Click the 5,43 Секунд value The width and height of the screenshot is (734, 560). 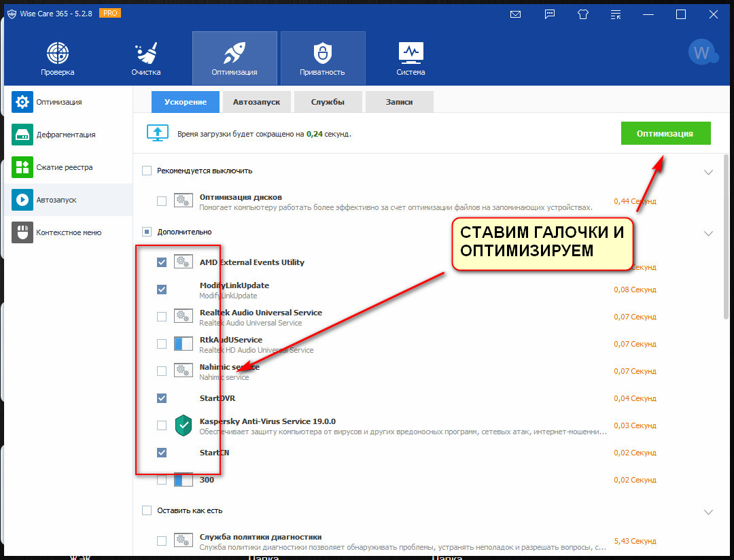pos(635,541)
